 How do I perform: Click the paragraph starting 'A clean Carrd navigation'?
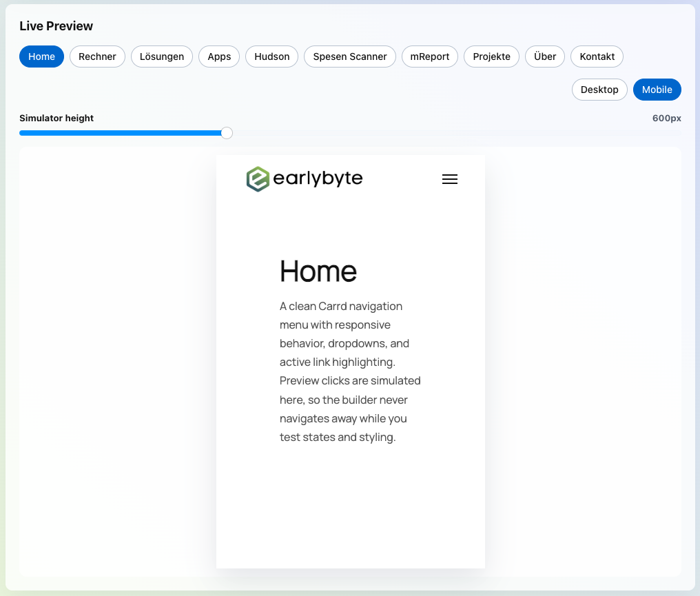[x=351, y=371]
